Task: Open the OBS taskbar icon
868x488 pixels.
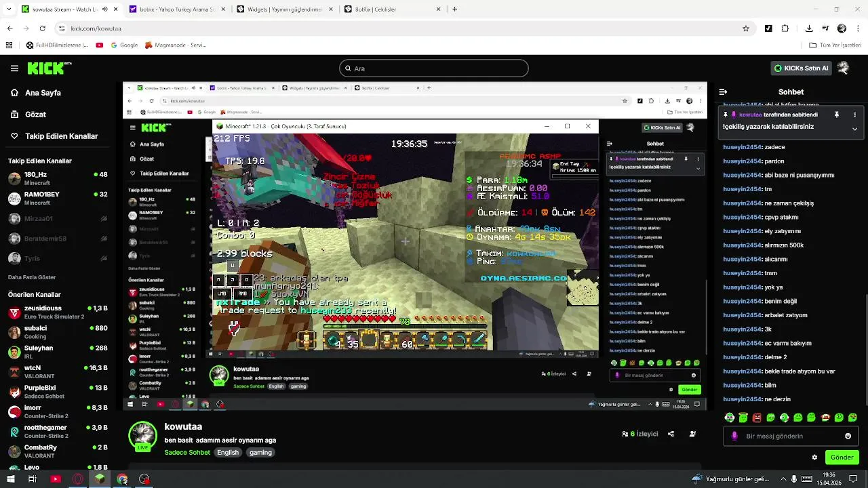Action: click(x=144, y=479)
